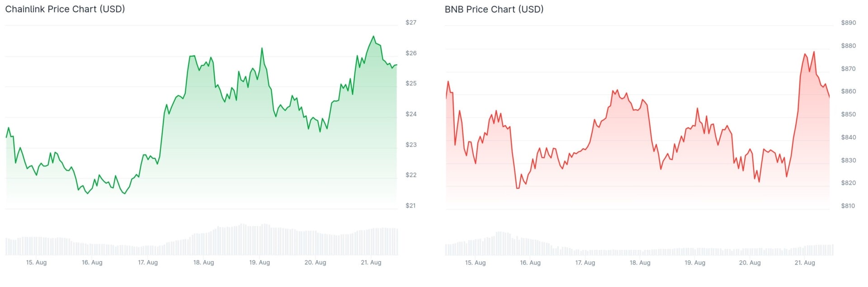Viewport: 868px width, 287px height.
Task: Select 15. Aug on the Chainlink date axis
Action: (36, 263)
